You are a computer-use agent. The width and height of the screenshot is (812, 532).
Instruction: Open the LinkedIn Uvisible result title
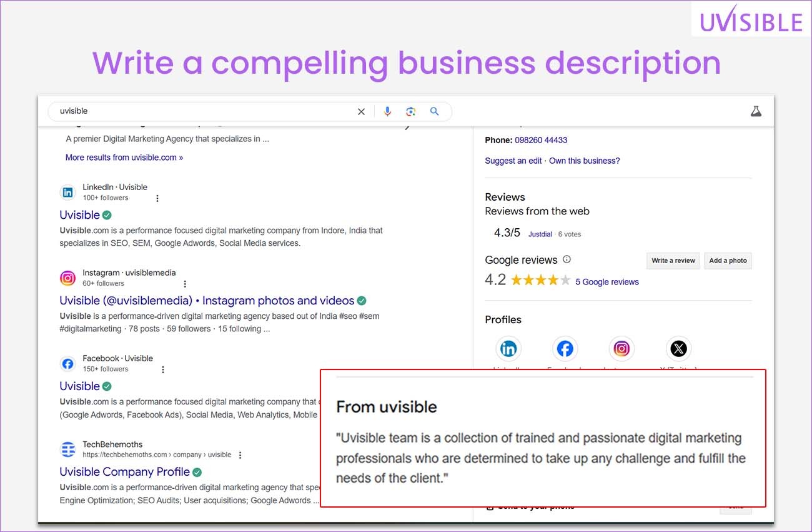tap(80, 215)
